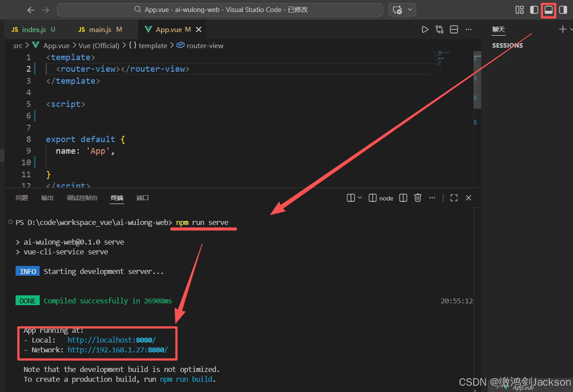
Task: Open editor more actions ellipsis
Action: tap(468, 29)
